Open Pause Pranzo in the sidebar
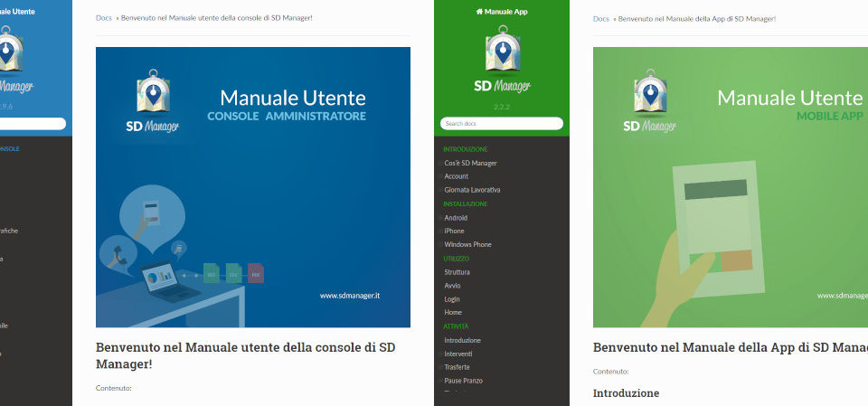Viewport: 868px width, 406px height. coord(464,381)
